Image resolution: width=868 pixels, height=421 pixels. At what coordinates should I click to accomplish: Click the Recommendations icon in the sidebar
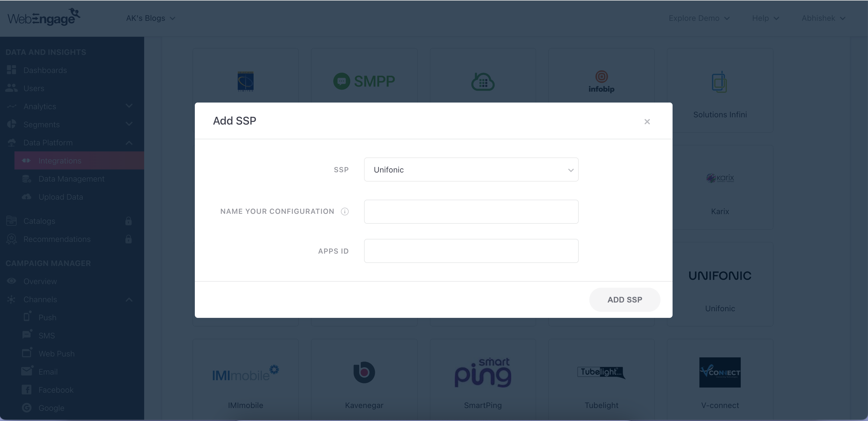tap(11, 239)
